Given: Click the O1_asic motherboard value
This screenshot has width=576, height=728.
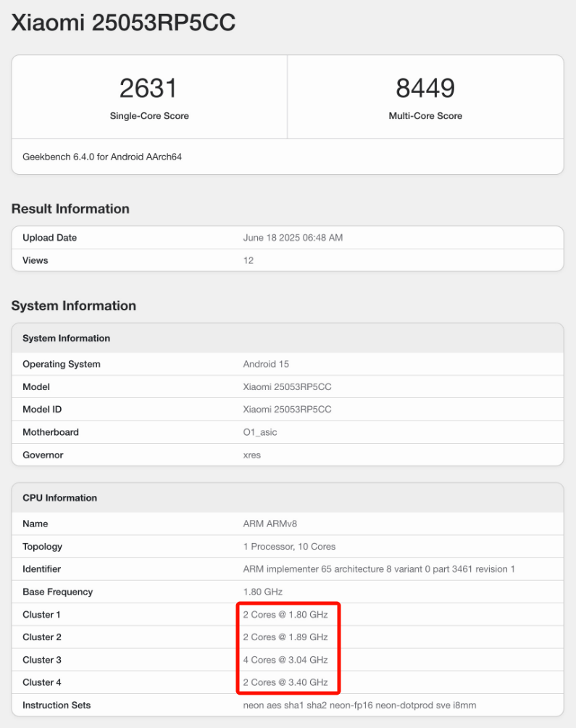Looking at the screenshot, I should pyautogui.click(x=260, y=432).
